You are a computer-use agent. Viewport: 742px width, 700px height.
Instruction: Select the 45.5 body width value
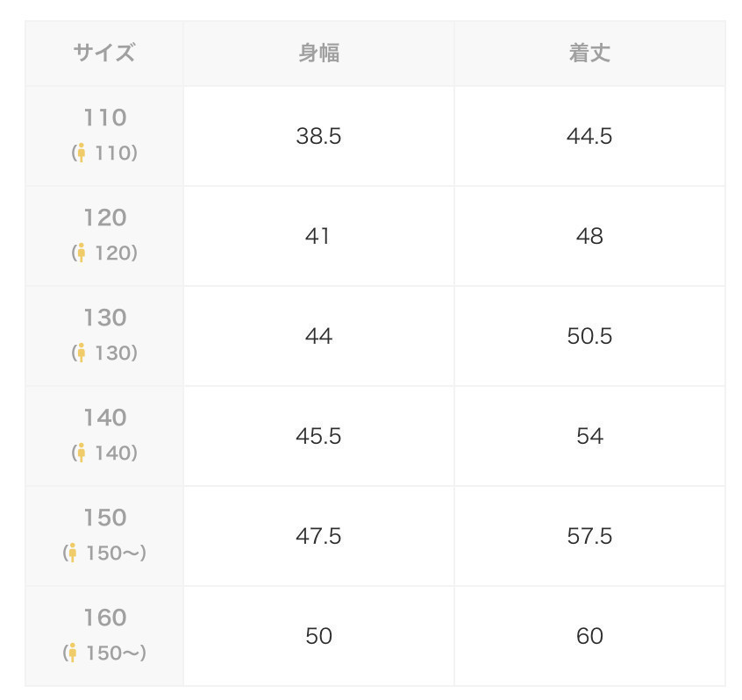(x=319, y=436)
